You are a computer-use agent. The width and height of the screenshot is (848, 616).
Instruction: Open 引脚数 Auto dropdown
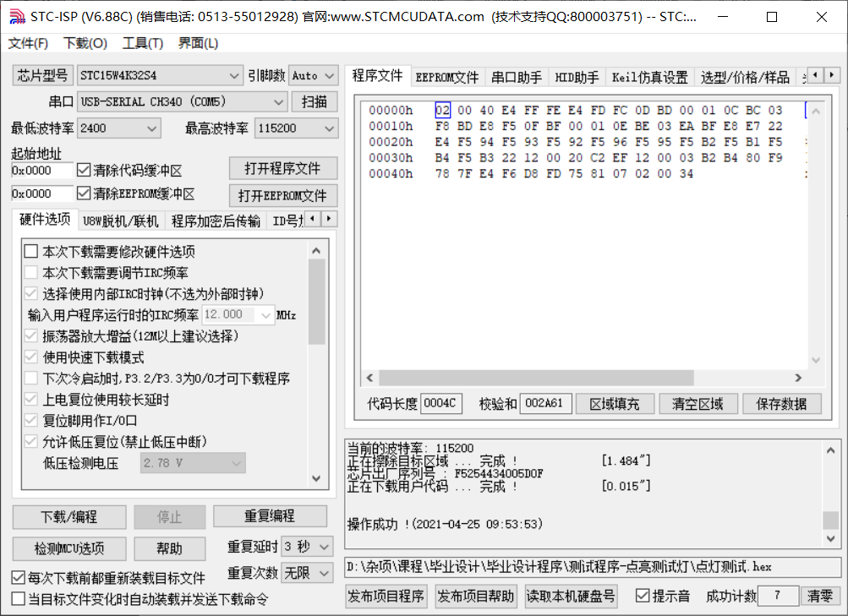click(314, 76)
